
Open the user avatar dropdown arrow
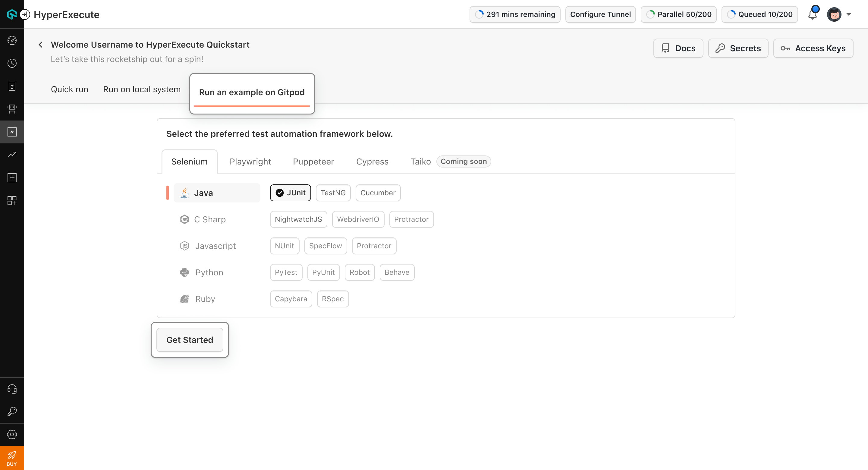pos(849,14)
